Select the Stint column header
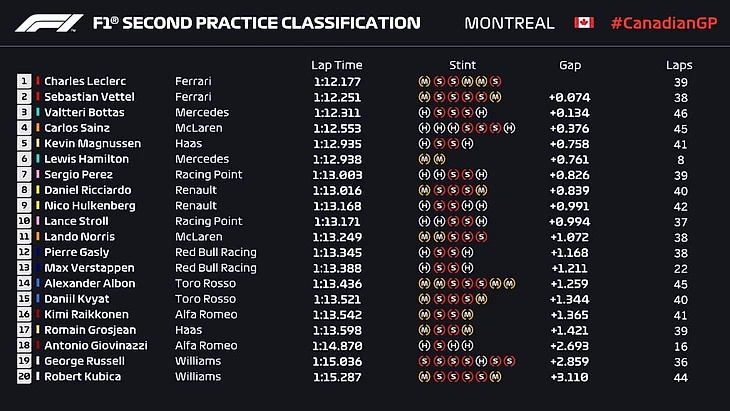 coord(463,65)
